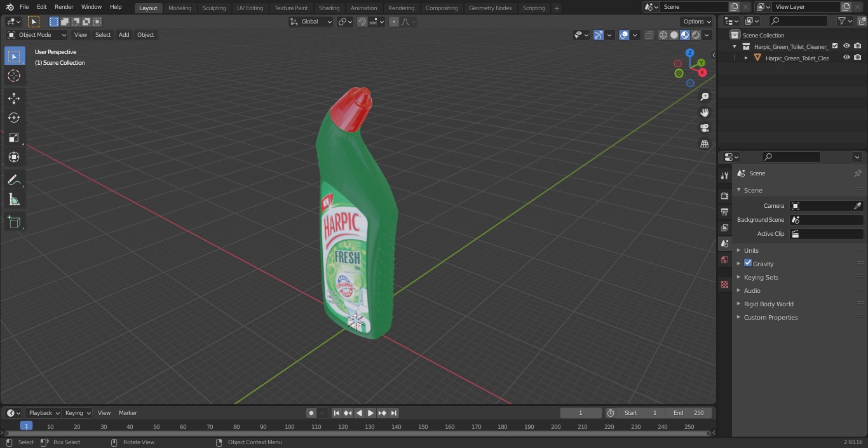Expand the Custom Properties panel
The width and height of the screenshot is (868, 448).
pyautogui.click(x=770, y=317)
